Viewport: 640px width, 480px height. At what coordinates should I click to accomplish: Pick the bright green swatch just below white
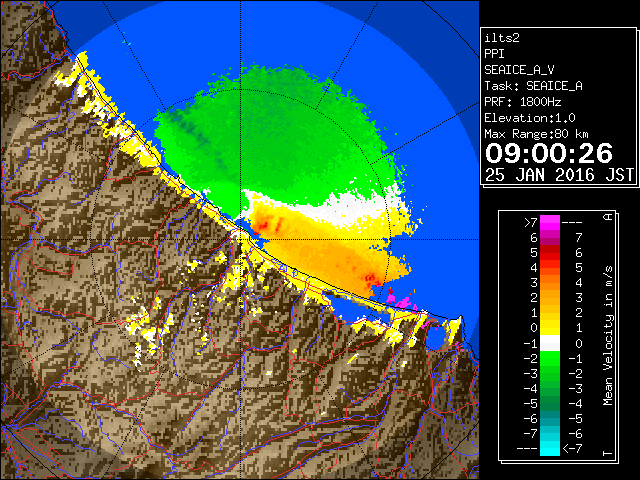(x=550, y=358)
